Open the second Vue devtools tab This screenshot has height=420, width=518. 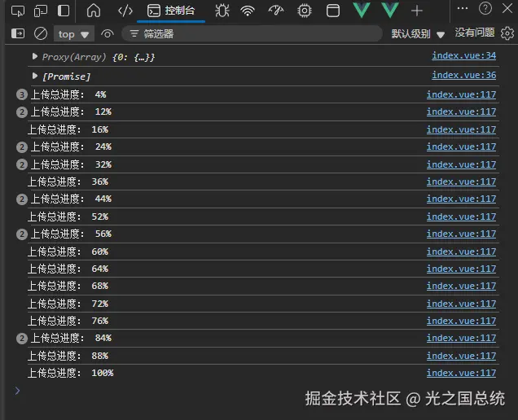[x=390, y=10]
